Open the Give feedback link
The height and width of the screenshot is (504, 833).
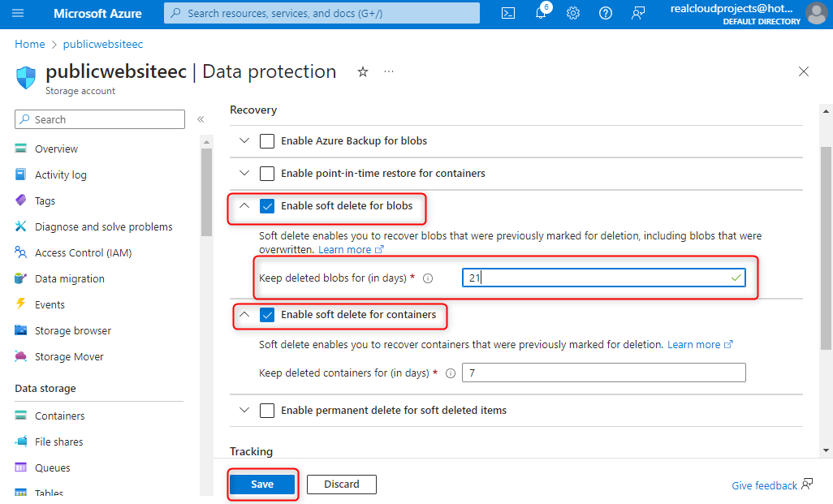tap(764, 485)
